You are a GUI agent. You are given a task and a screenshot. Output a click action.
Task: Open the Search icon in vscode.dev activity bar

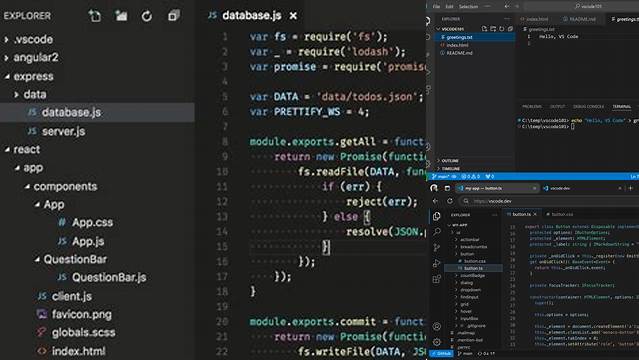[437, 232]
